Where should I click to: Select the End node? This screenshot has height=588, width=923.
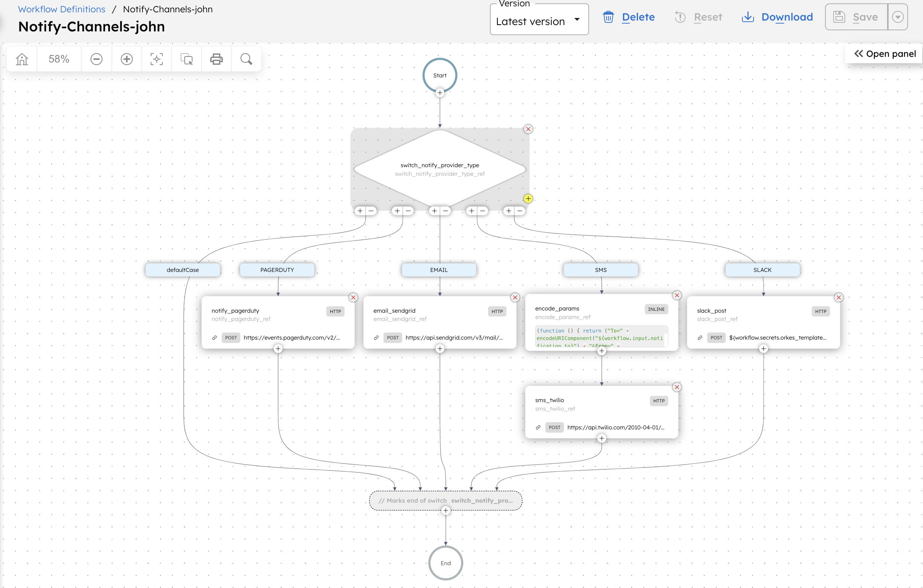pyautogui.click(x=445, y=563)
